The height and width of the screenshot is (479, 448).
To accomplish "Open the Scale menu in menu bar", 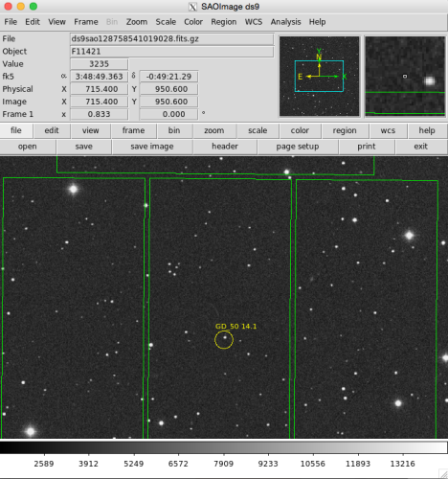I will pyautogui.click(x=166, y=22).
